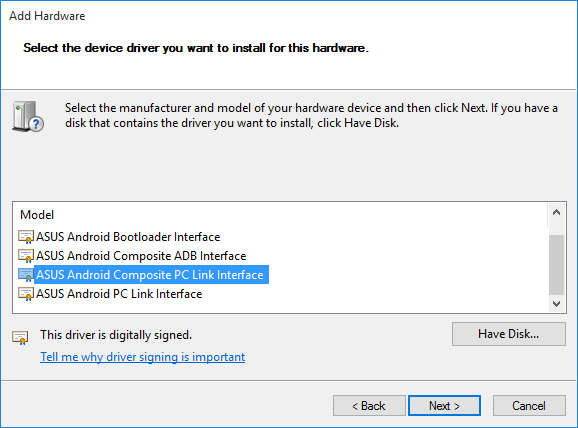Click the ASUS Android Composite ADB Interface certificate icon

(26, 256)
